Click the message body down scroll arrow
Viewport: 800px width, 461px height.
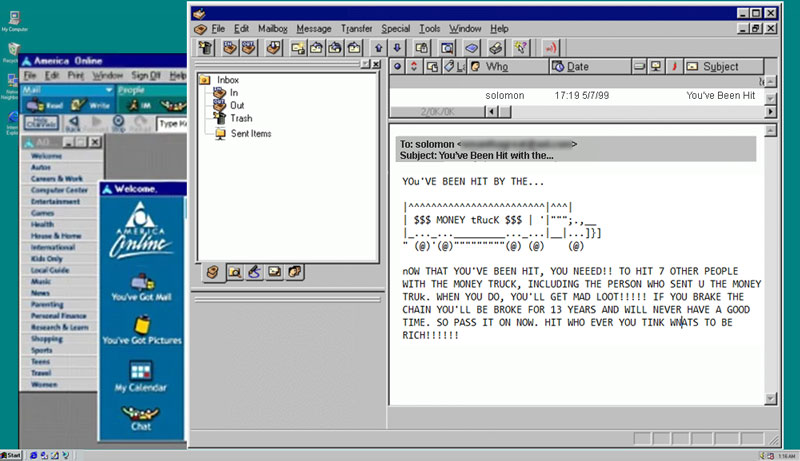[770, 398]
